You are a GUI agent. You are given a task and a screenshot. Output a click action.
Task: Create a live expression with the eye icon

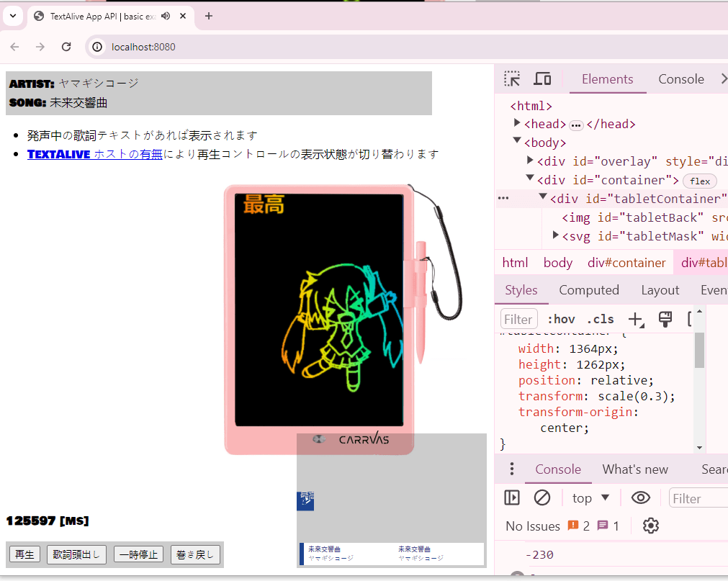640,497
